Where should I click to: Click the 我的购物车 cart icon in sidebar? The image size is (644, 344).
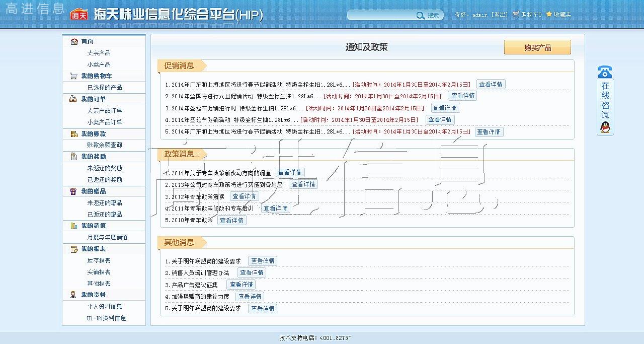(73, 76)
